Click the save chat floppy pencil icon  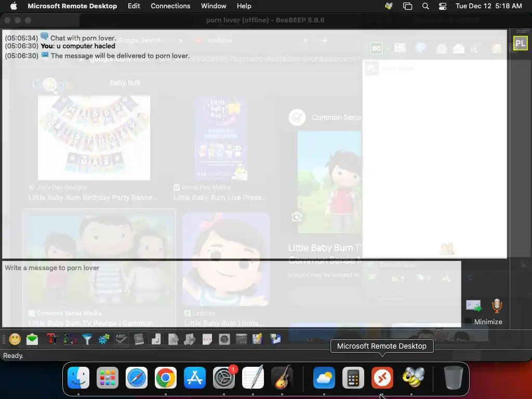[x=258, y=339]
